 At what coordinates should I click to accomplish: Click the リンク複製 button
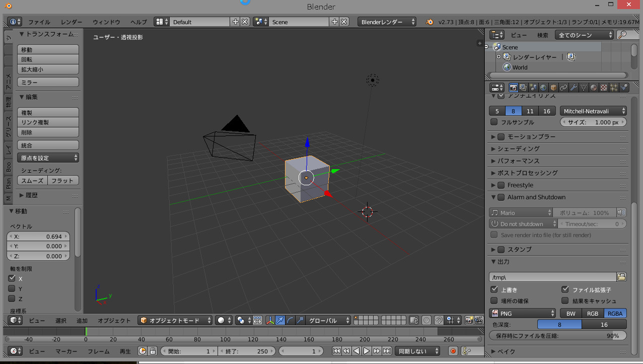(x=48, y=122)
